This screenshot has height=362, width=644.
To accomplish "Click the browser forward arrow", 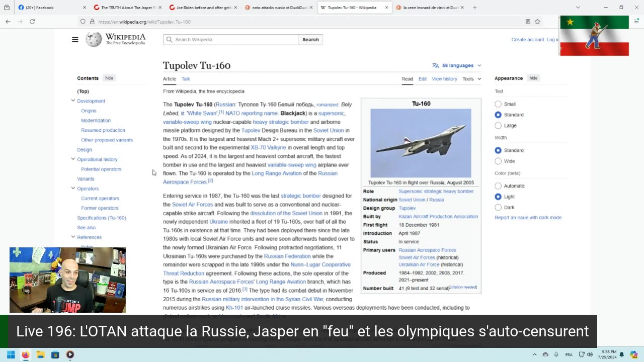I will (20, 22).
